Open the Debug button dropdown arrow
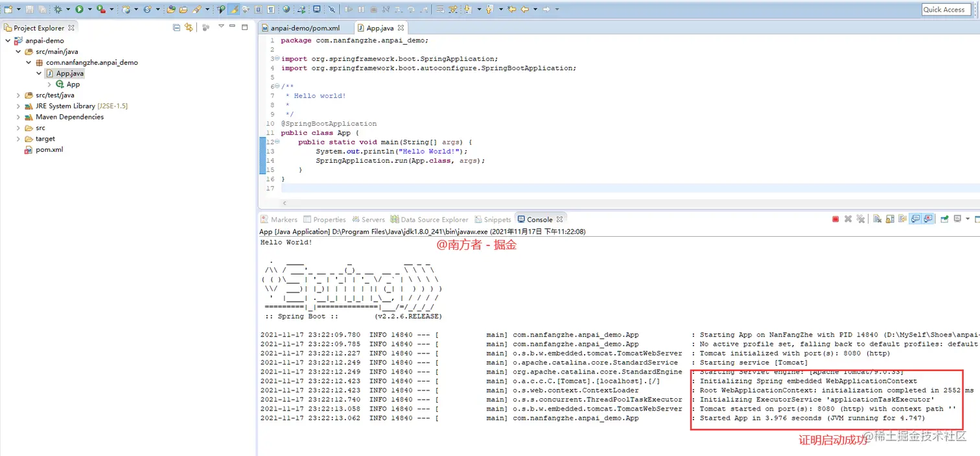 (68, 9)
